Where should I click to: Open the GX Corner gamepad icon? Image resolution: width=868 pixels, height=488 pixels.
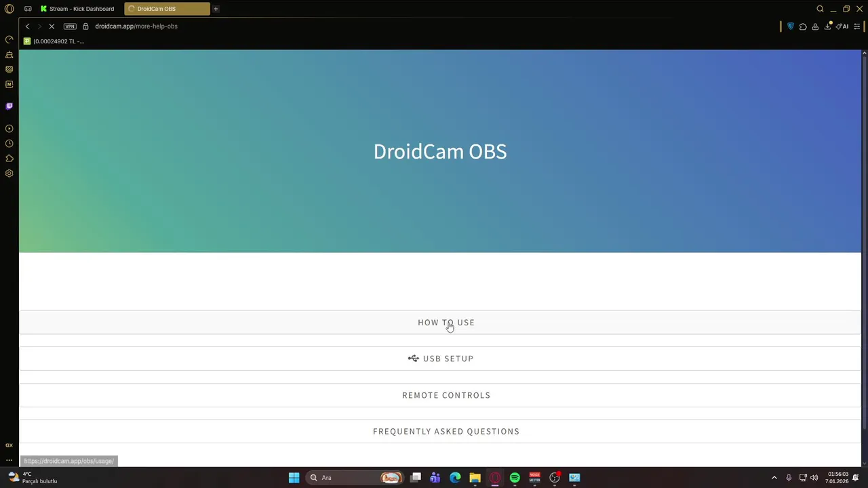pos(28,9)
